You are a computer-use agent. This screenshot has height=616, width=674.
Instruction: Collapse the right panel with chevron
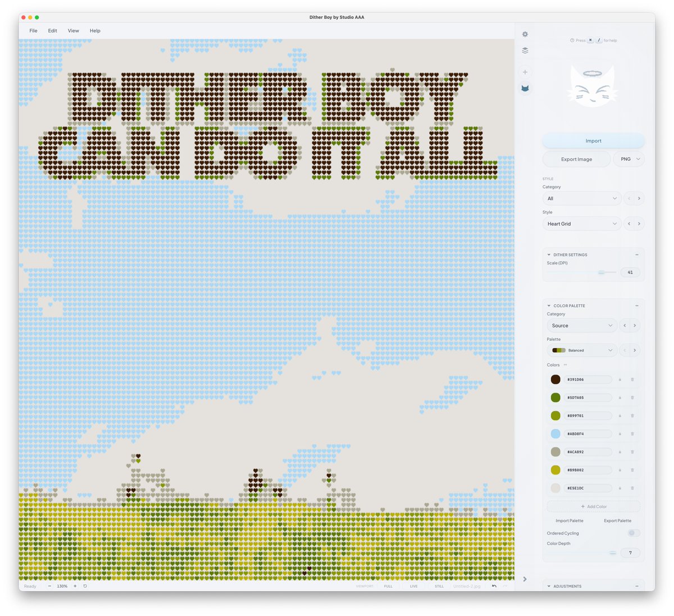click(525, 579)
